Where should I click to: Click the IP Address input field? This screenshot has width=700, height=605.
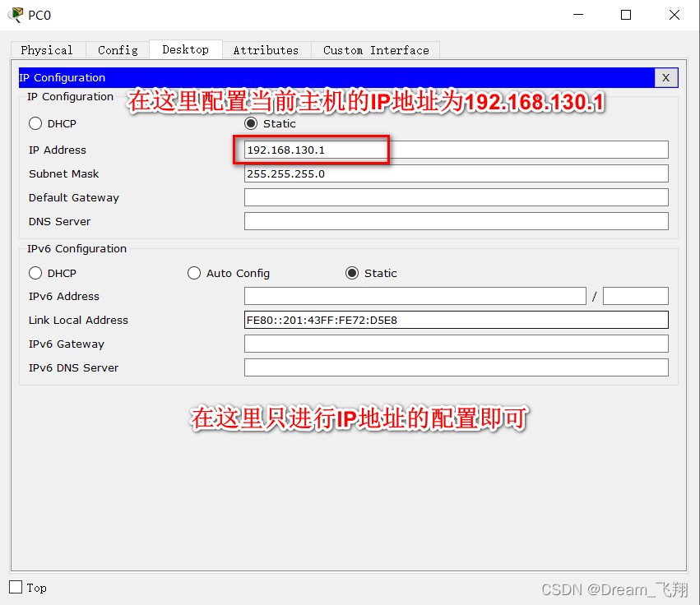click(457, 150)
